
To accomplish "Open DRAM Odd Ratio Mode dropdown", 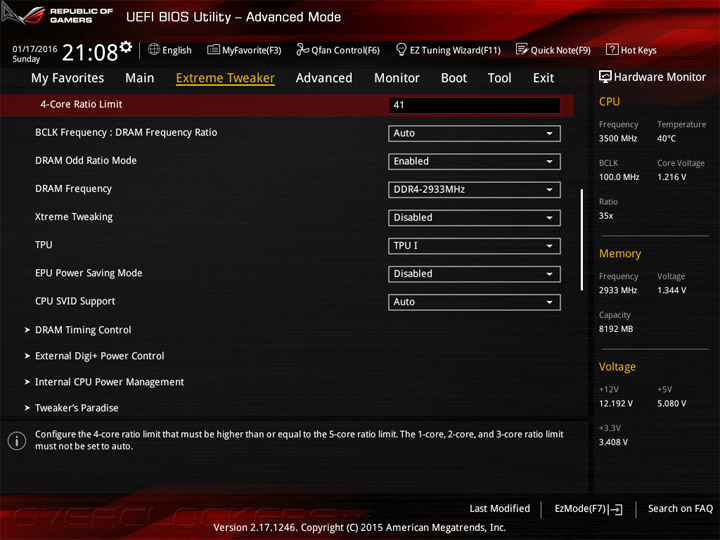I will click(x=474, y=161).
